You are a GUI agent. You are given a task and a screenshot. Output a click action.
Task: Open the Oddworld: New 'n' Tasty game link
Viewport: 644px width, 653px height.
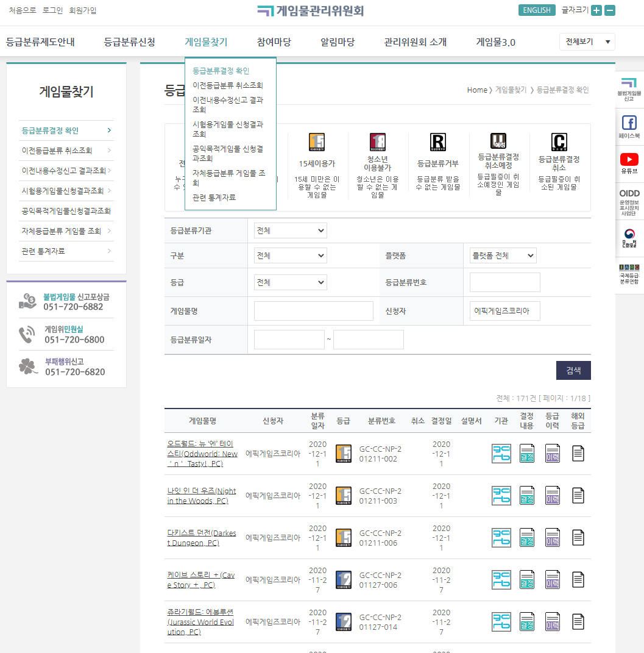[202, 454]
